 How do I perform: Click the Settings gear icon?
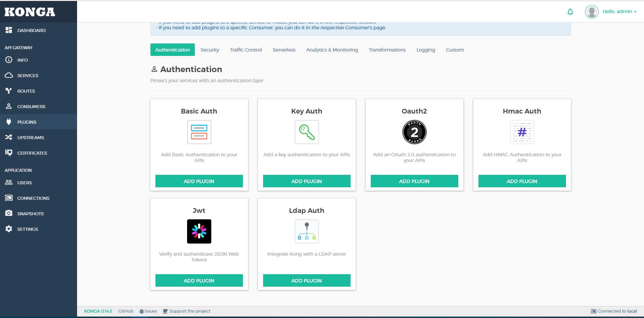point(9,229)
